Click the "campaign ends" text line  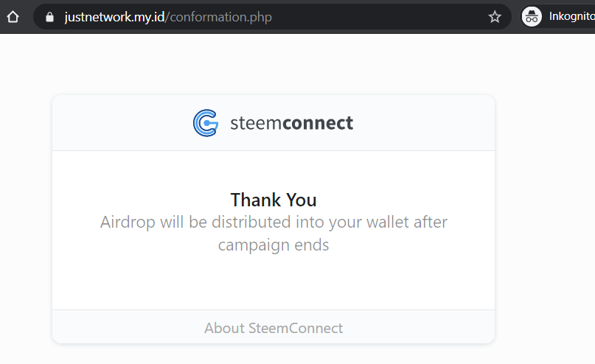point(274,245)
